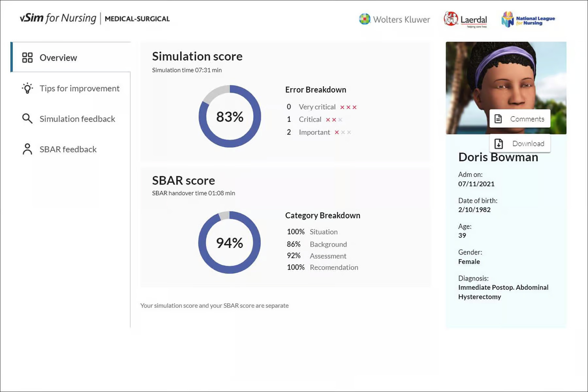Click the SBAR person icon

click(x=27, y=149)
